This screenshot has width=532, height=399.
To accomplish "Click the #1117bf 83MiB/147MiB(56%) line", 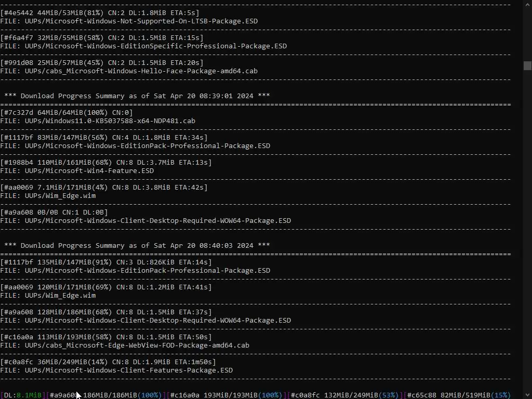I will point(104,137).
